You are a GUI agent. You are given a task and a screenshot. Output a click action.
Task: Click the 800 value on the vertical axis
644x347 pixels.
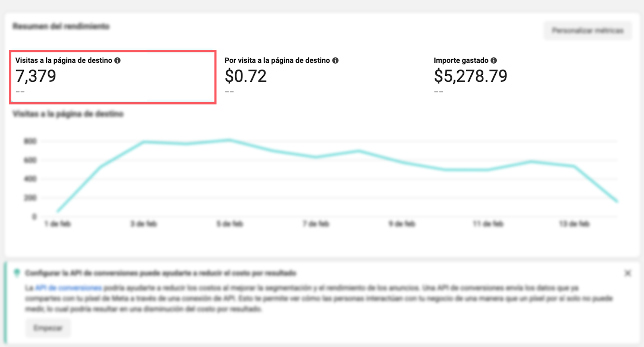click(30, 141)
